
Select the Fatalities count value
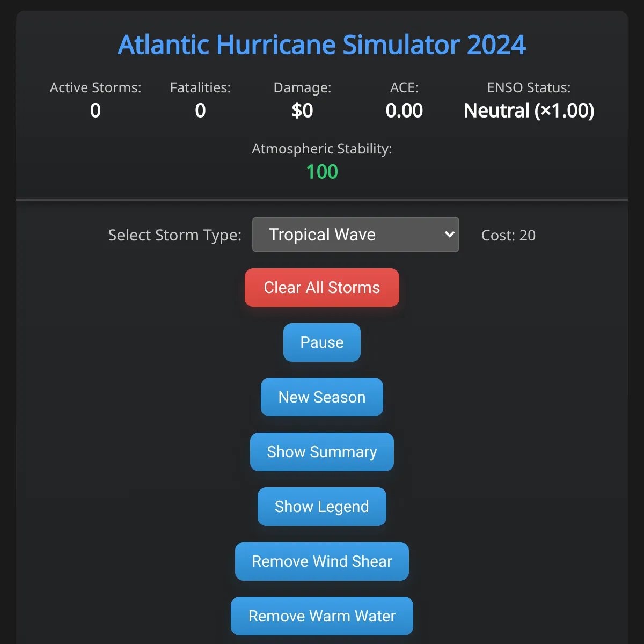[200, 111]
